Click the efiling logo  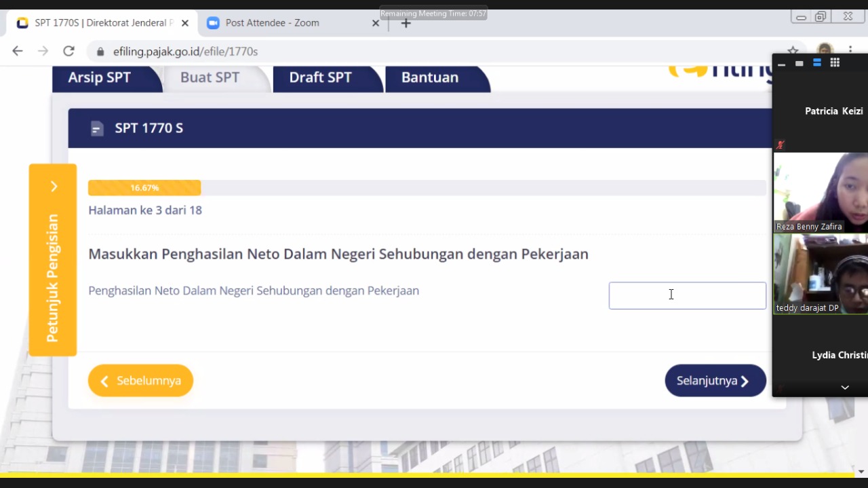coord(719,73)
